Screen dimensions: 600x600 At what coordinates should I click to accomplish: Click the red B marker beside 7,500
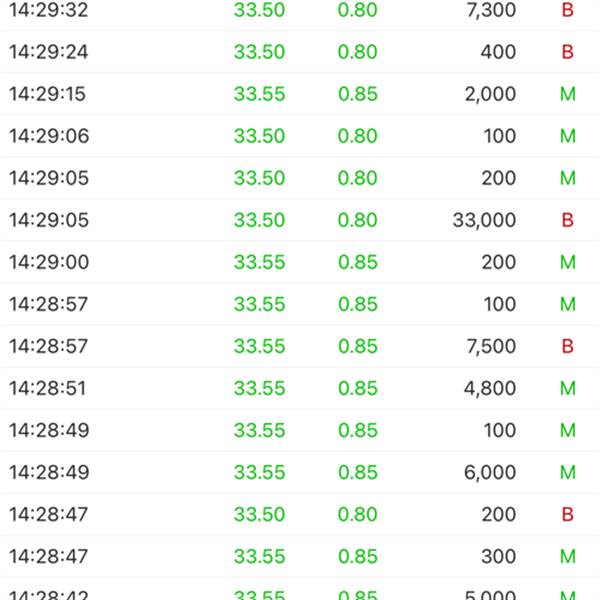[568, 346]
